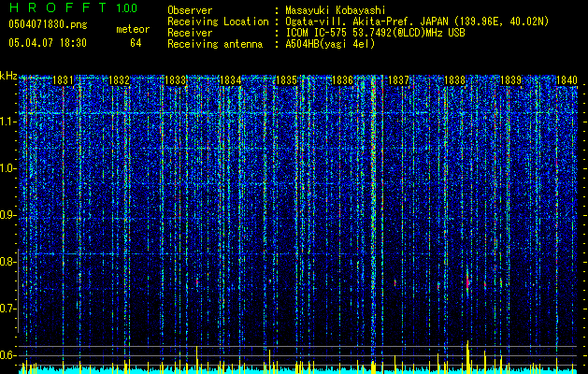Click the 1834 time marker
The width and height of the screenshot is (588, 374).
click(x=231, y=80)
